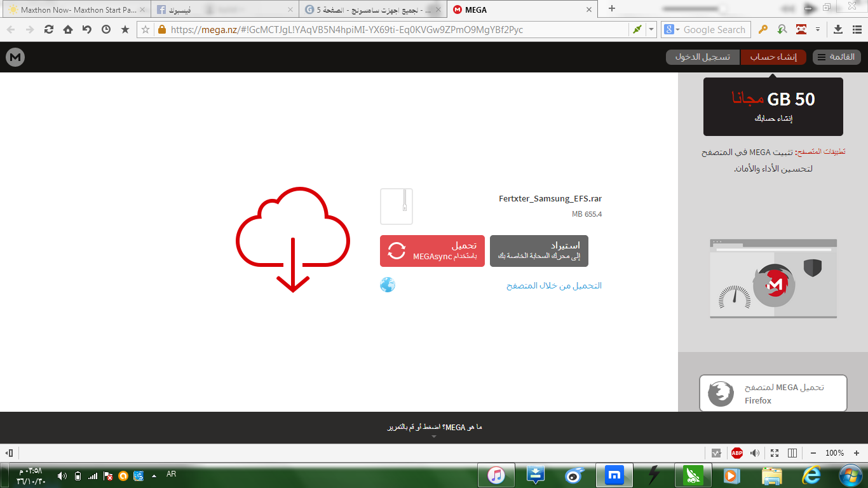Expand the Google search engine dropdown

[672, 30]
